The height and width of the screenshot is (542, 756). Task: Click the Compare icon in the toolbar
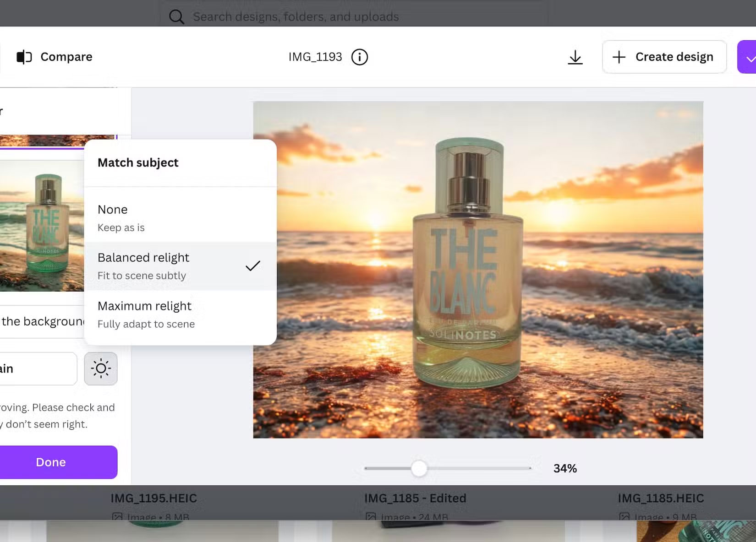tap(24, 56)
